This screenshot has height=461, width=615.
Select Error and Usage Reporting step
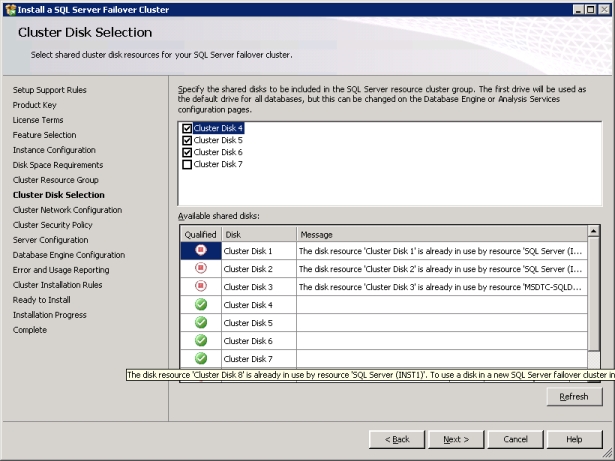pyautogui.click(x=61, y=270)
